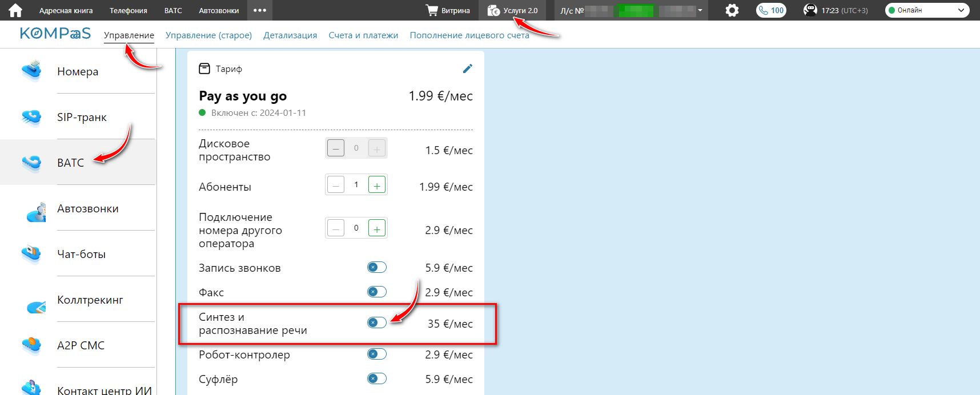The width and height of the screenshot is (980, 395).
Task: Increase Подключение номера другого оператора count
Action: click(377, 228)
